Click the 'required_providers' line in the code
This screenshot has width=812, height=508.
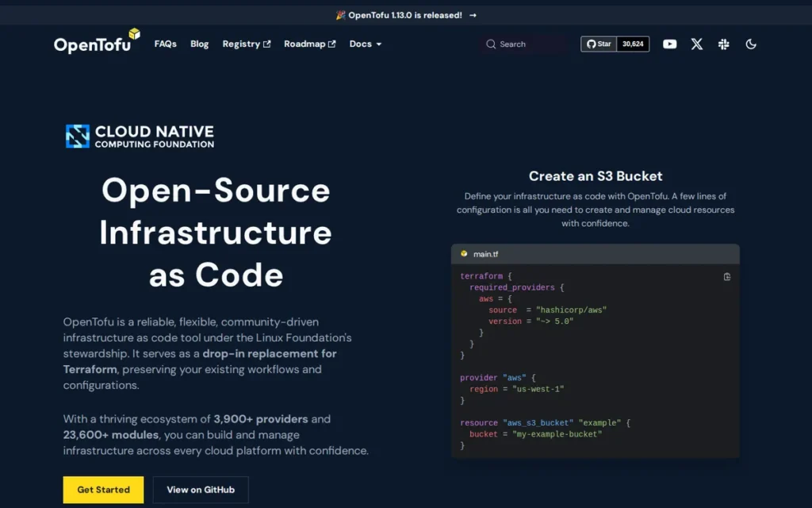[517, 287]
